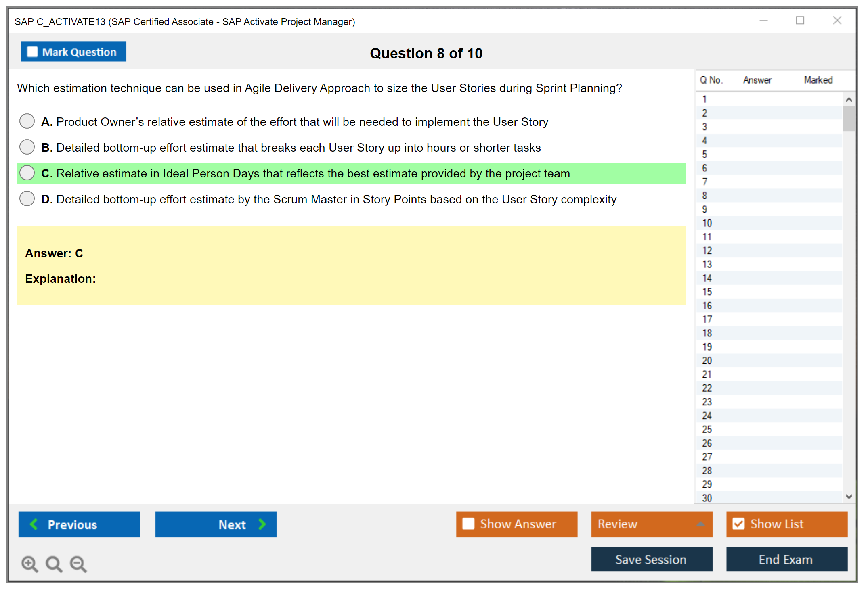This screenshot has height=593, width=868.
Task: Click the Save Session button
Action: [651, 559]
